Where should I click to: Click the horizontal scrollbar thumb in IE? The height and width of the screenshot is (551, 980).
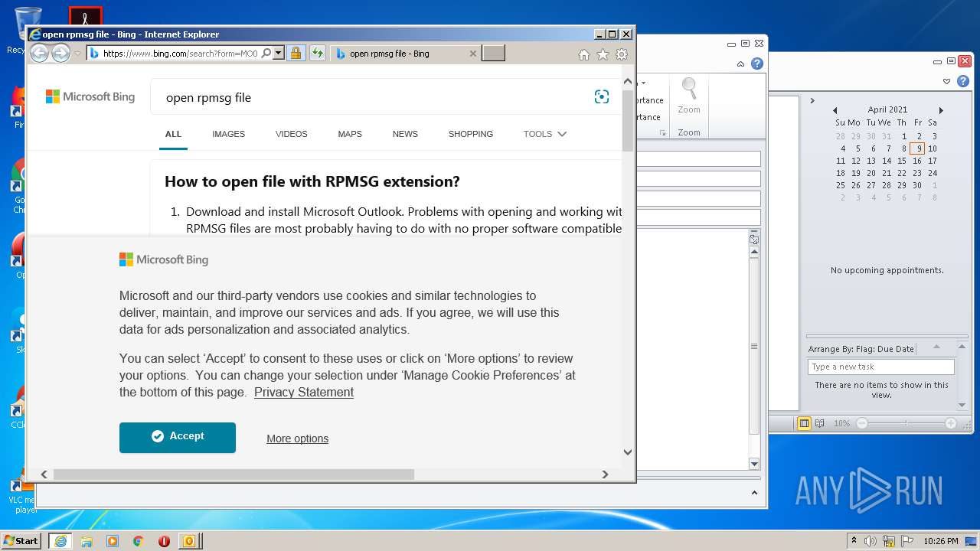(234, 474)
